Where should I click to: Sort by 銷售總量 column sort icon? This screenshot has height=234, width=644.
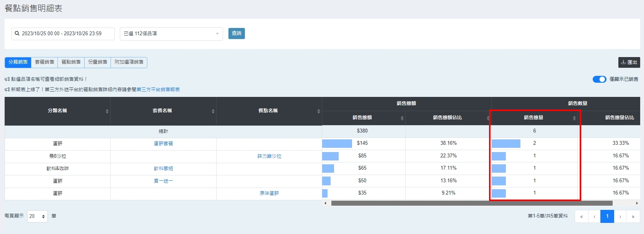click(x=574, y=118)
